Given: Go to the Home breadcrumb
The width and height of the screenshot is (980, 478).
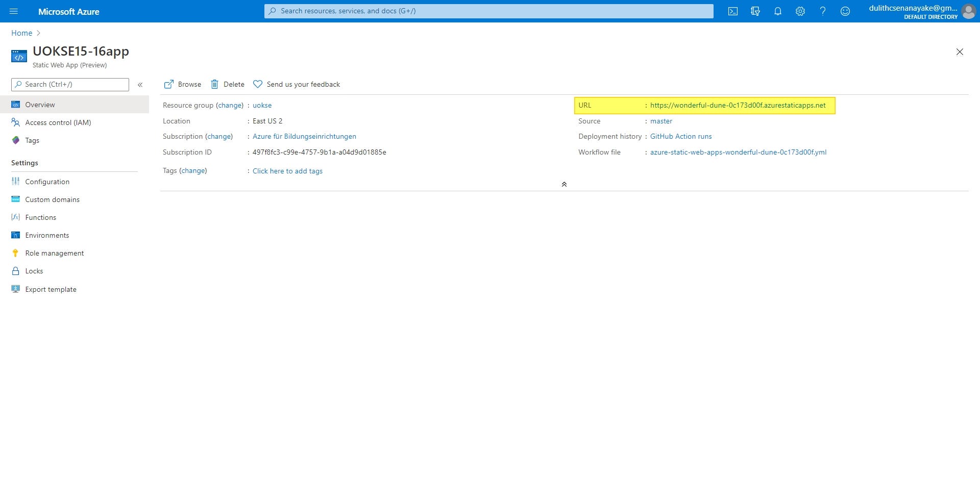Looking at the screenshot, I should coord(22,33).
